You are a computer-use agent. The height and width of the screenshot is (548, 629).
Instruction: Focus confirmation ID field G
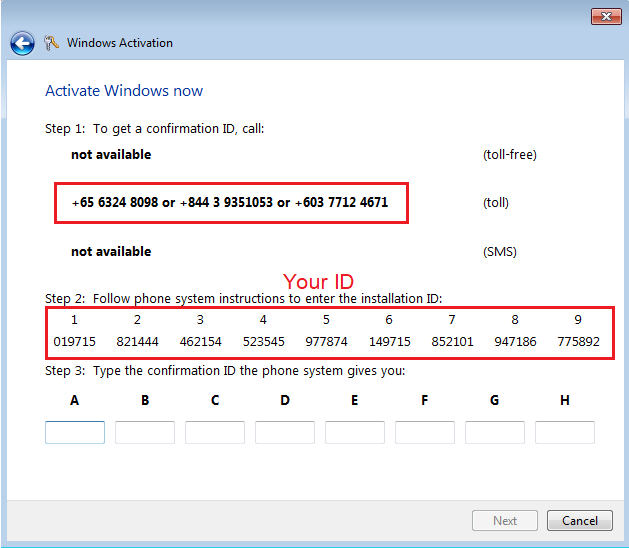pyautogui.click(x=495, y=432)
